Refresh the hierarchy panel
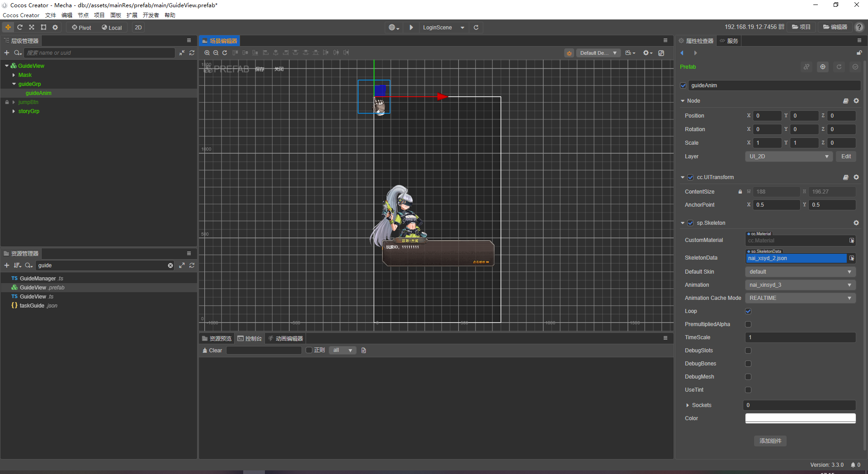This screenshot has width=868, height=474. click(x=192, y=53)
